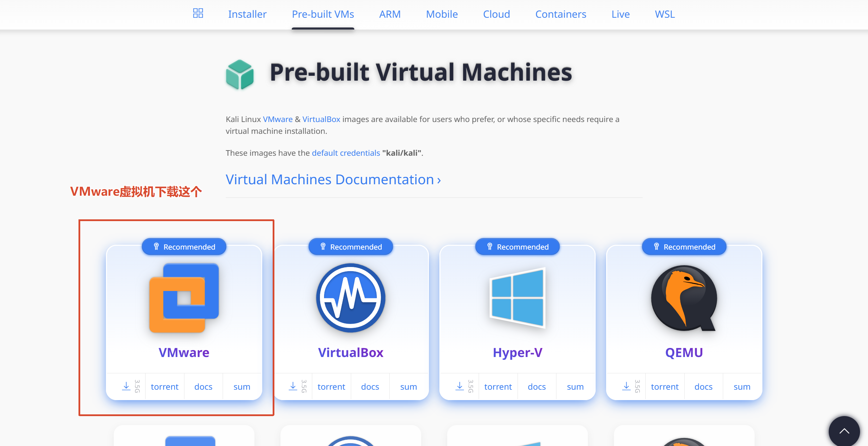This screenshot has width=868, height=446.
Task: Click the VirtualBox link in description text
Action: pyautogui.click(x=321, y=119)
